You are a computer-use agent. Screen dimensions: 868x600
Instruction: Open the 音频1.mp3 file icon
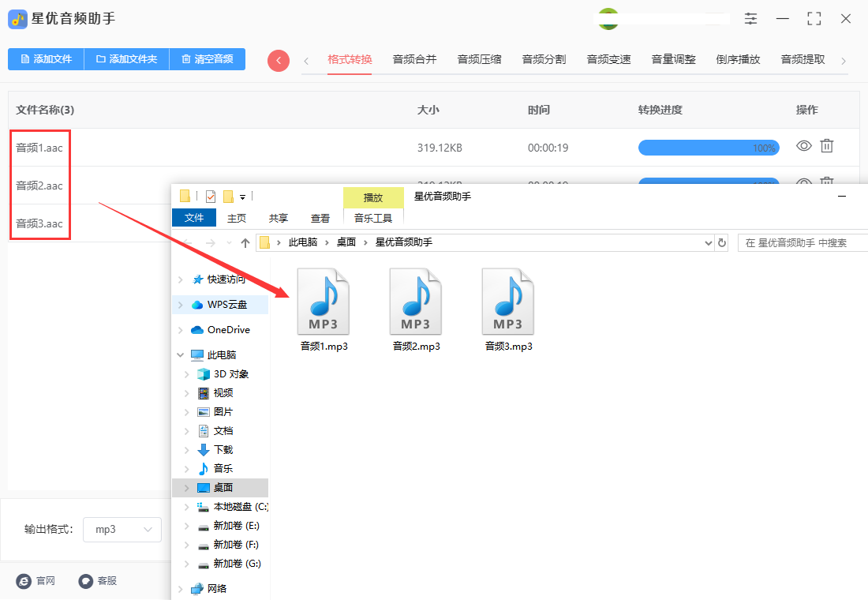tap(324, 302)
